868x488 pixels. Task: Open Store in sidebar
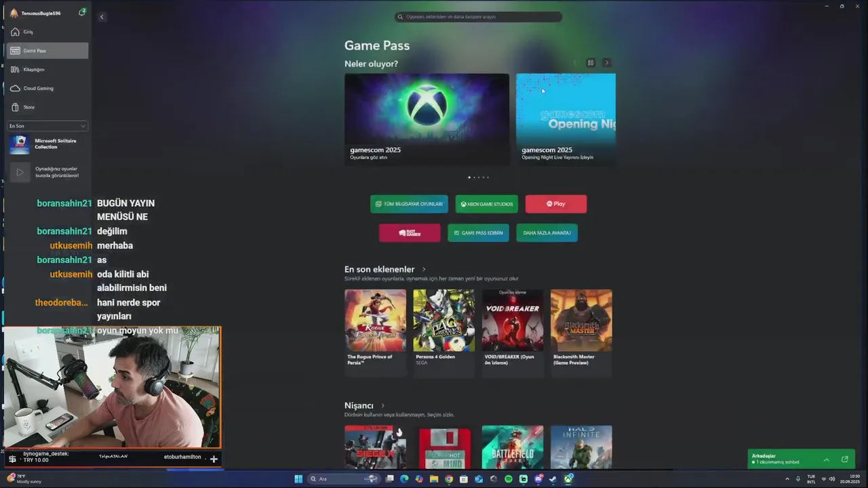47,107
